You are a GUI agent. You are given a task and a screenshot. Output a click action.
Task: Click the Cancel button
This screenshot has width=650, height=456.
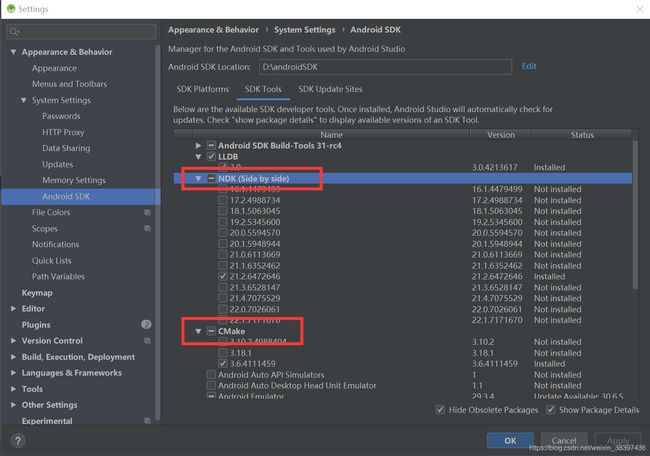click(x=564, y=441)
